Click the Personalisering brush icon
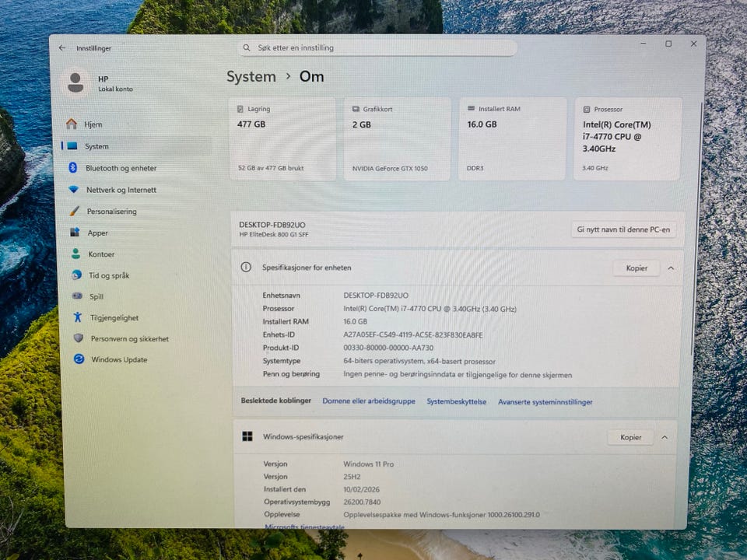This screenshot has width=747, height=560. click(75, 211)
